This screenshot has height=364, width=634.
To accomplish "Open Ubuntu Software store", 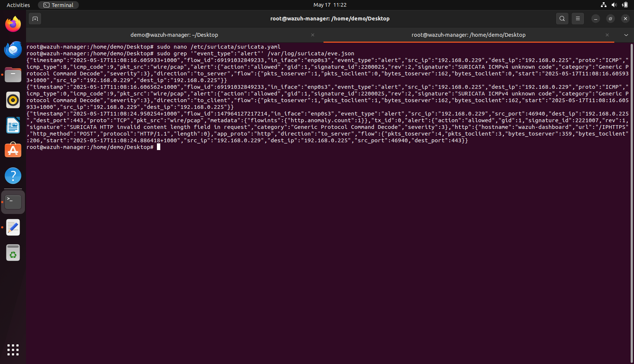I will (x=13, y=150).
